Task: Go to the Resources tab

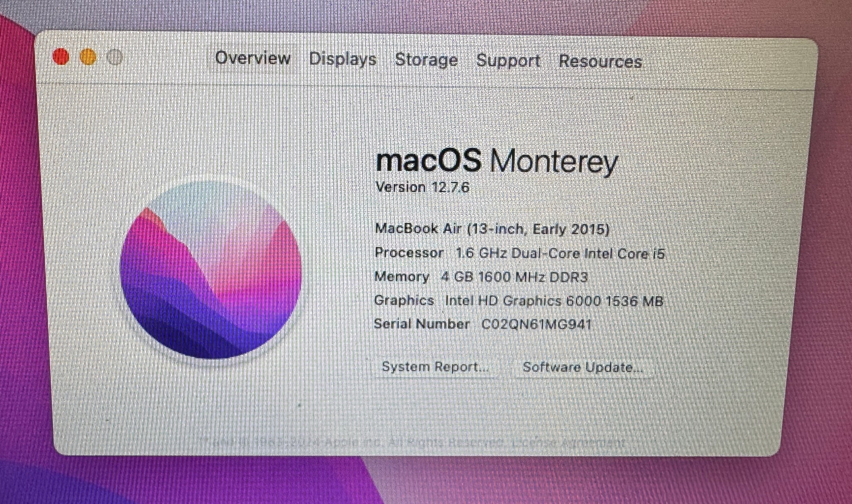Action: pos(600,62)
